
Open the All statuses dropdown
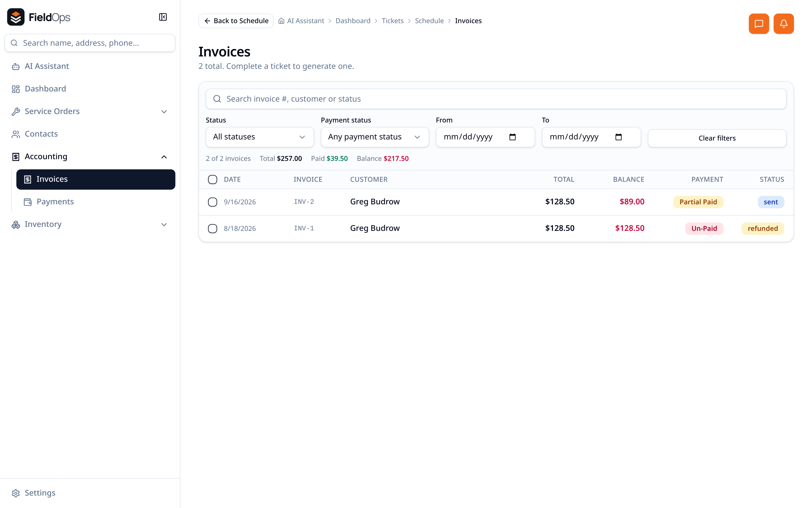(x=260, y=137)
